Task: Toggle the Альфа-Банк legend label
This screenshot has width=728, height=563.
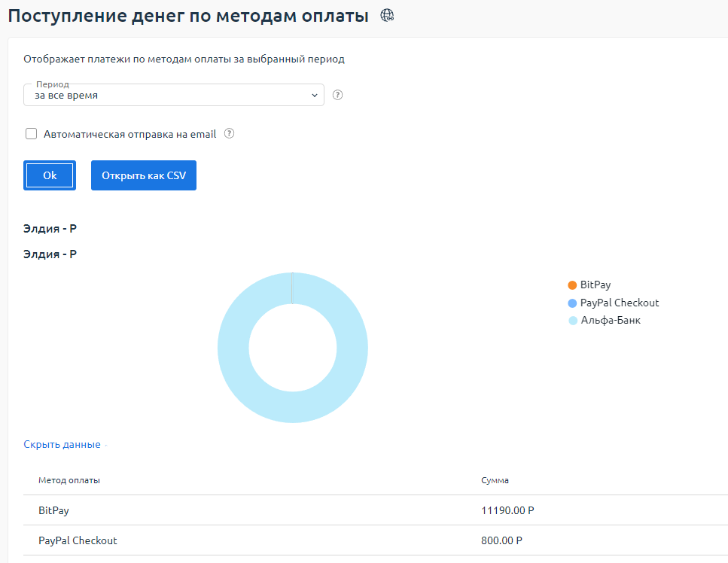Action: pos(611,321)
